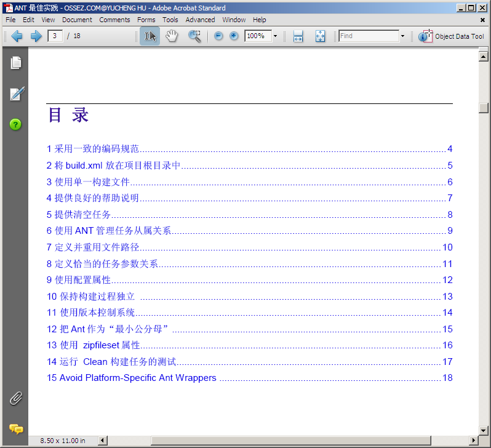This screenshot has height=448, width=491.
Task: Open the Object Data Tool
Action: (452, 36)
